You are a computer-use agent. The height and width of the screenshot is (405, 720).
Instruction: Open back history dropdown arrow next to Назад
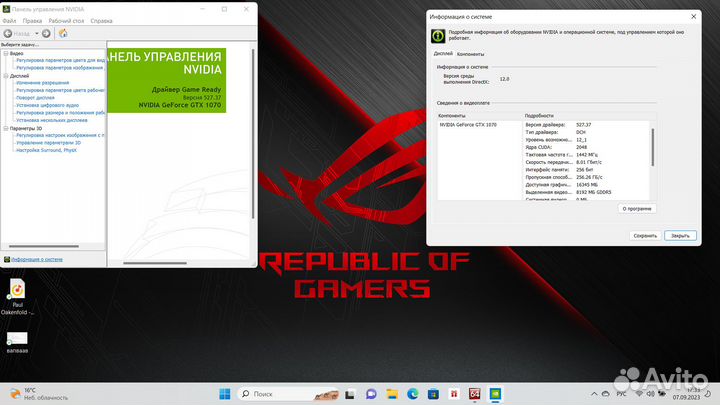pos(37,34)
